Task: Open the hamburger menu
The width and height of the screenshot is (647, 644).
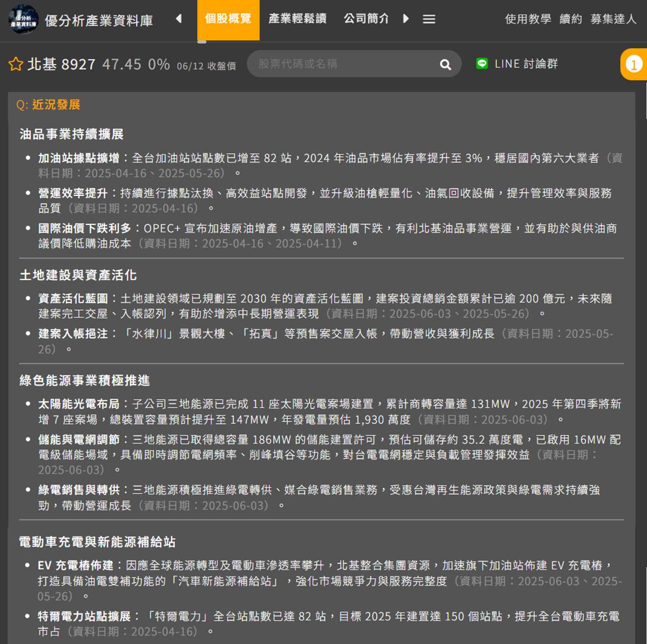Action: pos(429,19)
